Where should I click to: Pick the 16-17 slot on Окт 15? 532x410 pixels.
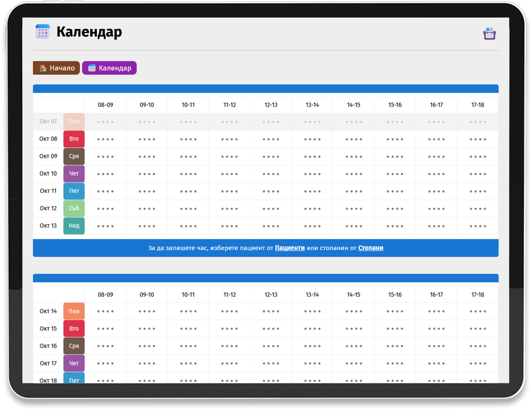436,329
